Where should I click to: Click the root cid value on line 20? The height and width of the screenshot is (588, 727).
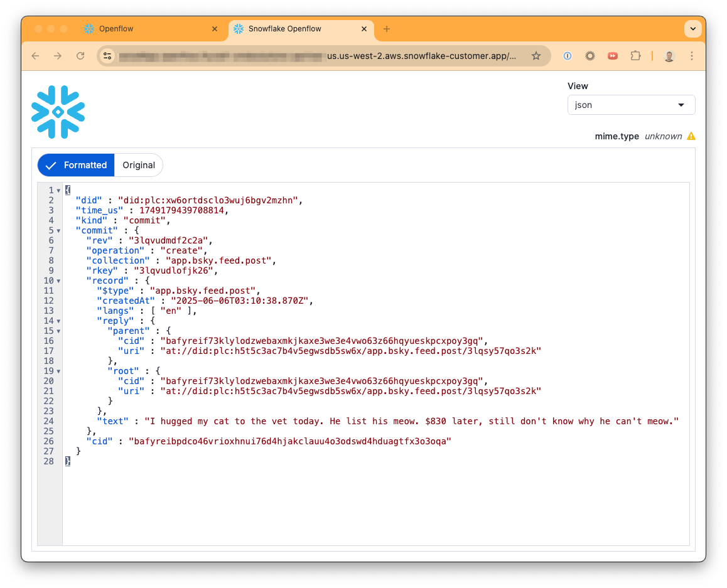[x=322, y=381]
